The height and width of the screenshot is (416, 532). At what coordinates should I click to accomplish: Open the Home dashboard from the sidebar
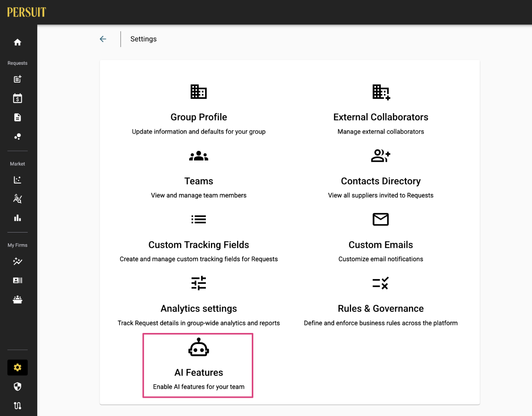pos(17,42)
